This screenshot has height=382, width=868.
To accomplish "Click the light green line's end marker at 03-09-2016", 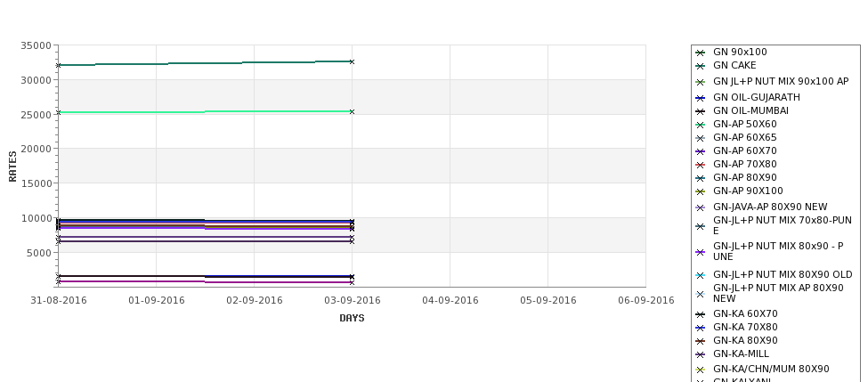I will point(352,112).
